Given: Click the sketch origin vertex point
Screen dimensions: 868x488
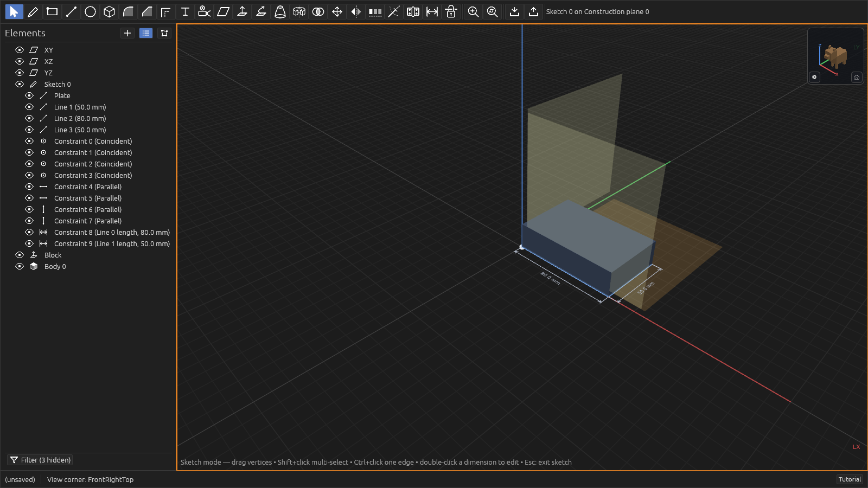Looking at the screenshot, I should [522, 247].
